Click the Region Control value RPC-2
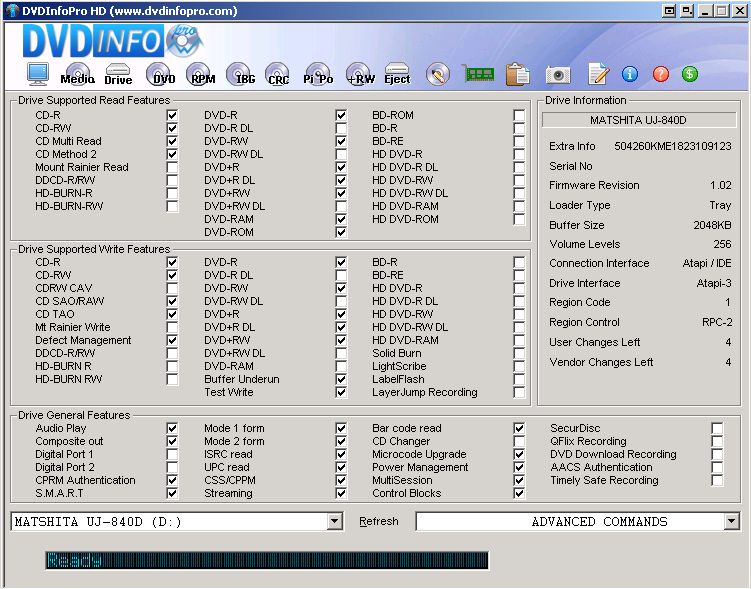The width and height of the screenshot is (751, 589). (717, 322)
